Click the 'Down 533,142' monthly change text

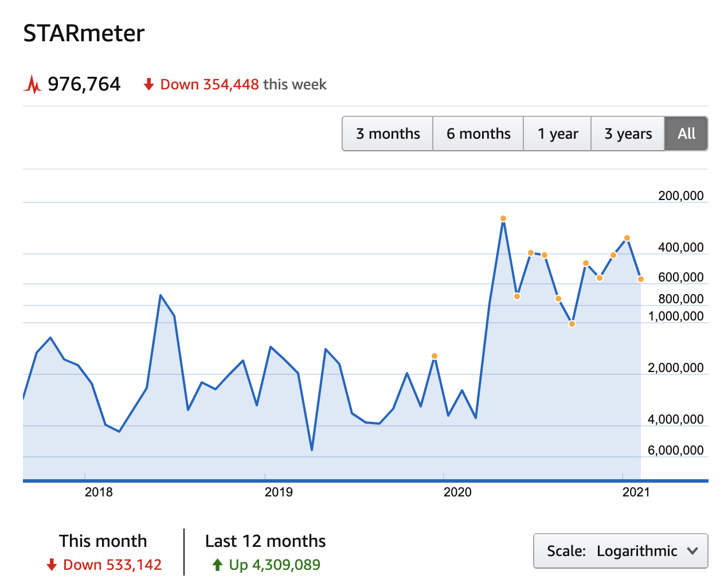112,565
